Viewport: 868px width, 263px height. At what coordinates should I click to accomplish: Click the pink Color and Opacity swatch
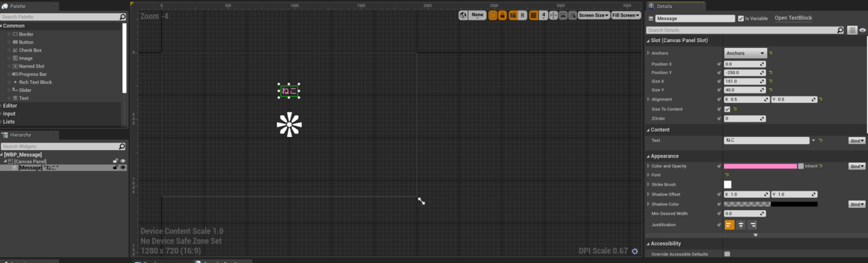pyautogui.click(x=760, y=166)
